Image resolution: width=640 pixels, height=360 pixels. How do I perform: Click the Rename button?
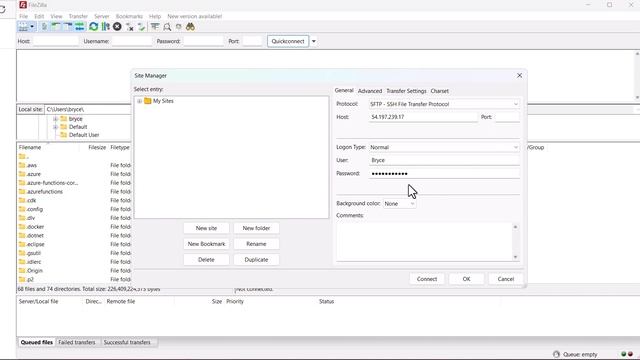pos(256,244)
